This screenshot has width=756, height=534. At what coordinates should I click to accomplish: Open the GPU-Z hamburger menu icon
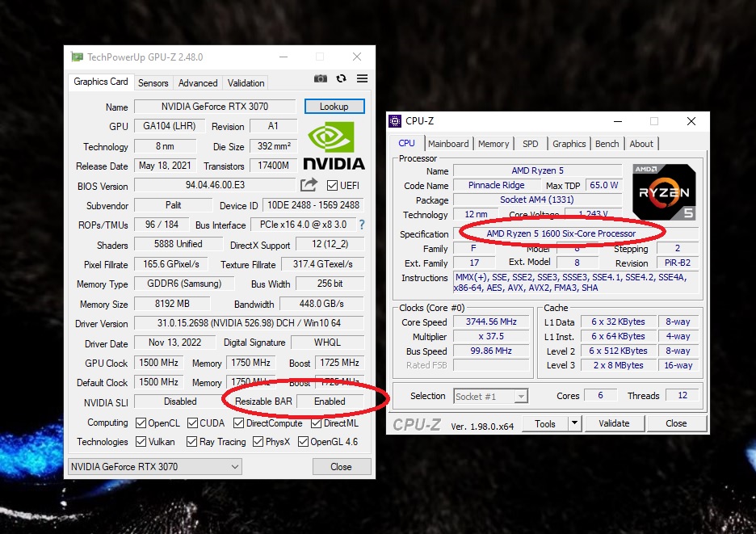(362, 78)
